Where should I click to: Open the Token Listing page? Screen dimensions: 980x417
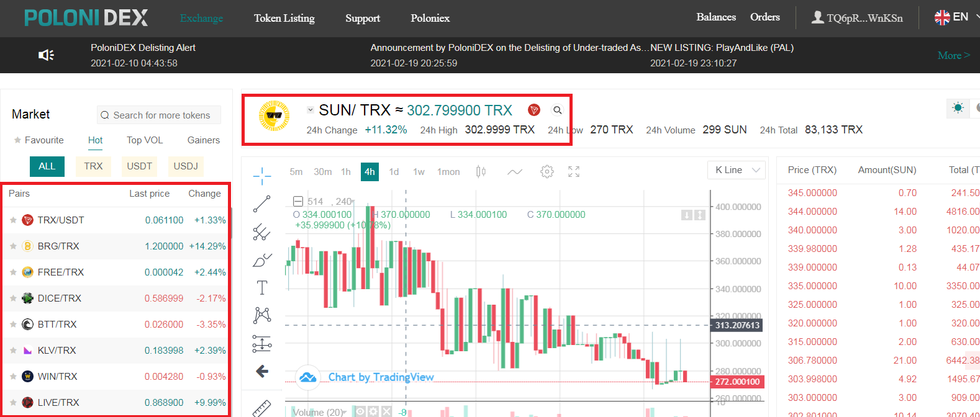click(284, 19)
